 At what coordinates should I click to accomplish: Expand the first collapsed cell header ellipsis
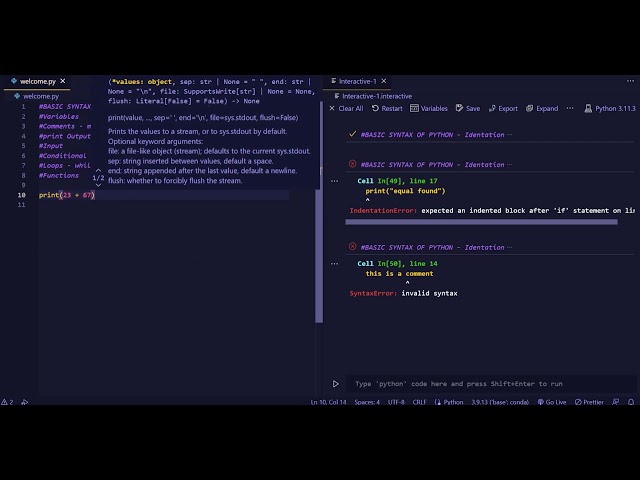tap(509, 135)
